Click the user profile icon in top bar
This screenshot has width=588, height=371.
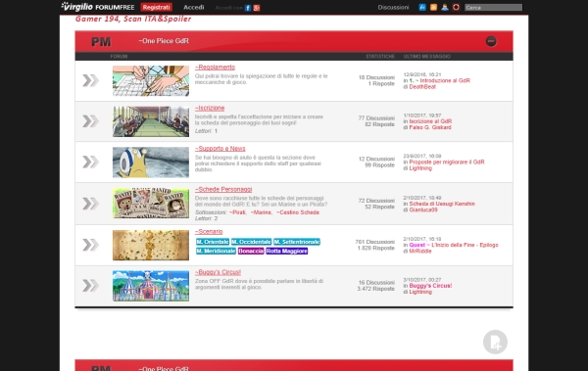(x=445, y=7)
